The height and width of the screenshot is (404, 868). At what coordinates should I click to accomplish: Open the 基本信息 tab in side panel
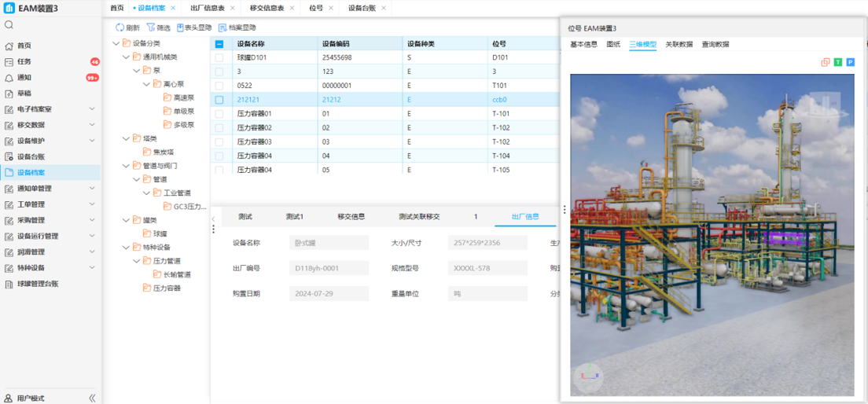(583, 44)
